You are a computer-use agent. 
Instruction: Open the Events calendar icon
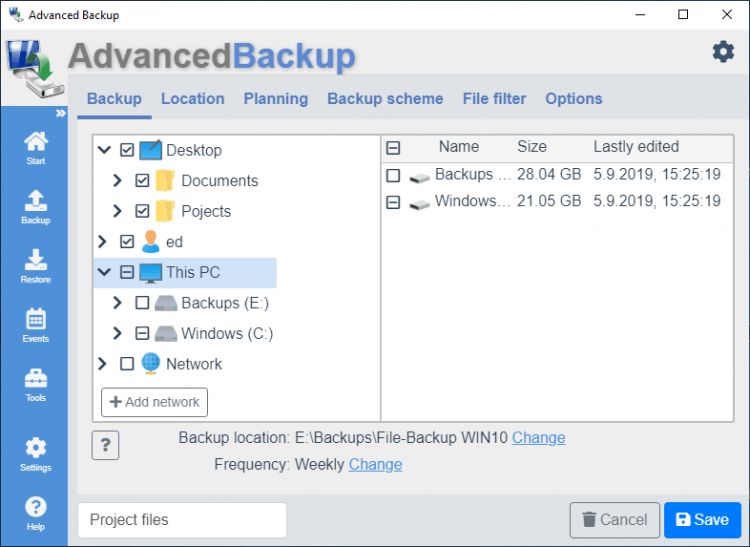coord(35,325)
